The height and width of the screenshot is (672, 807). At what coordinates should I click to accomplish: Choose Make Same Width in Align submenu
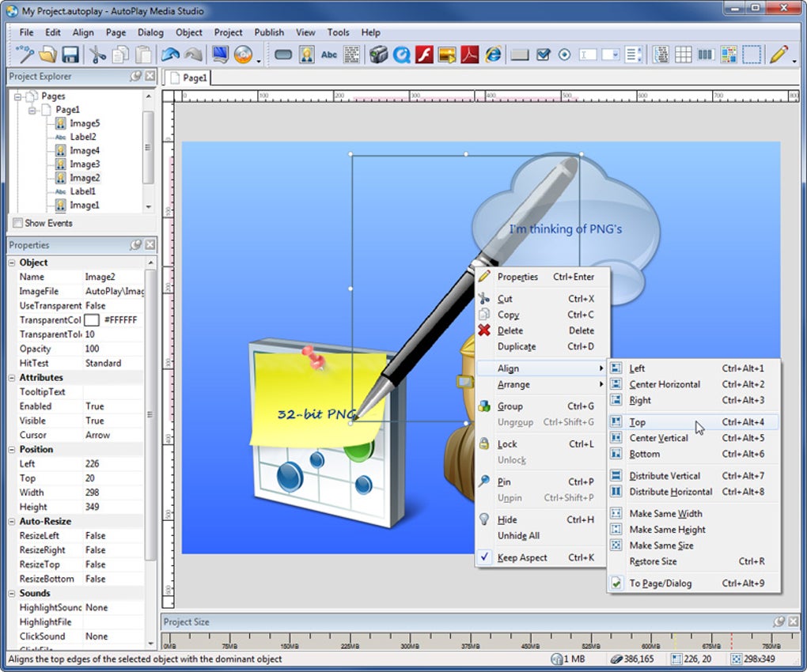694,514
